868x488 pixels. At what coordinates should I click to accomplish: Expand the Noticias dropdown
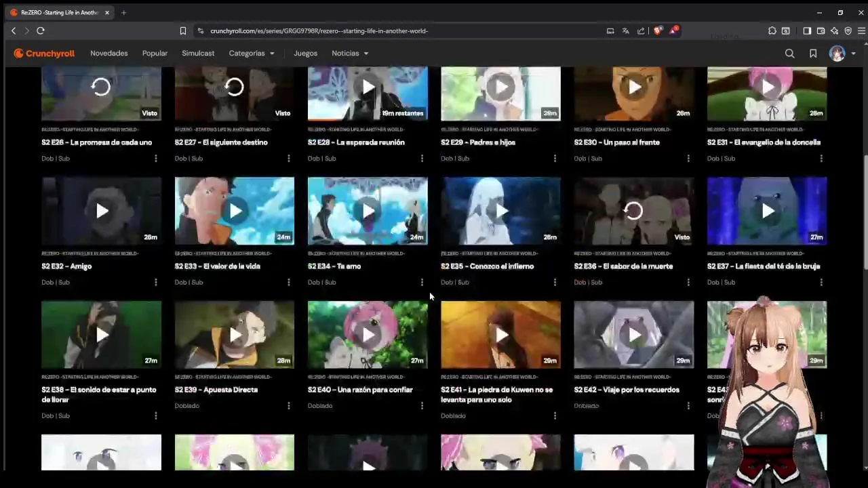click(350, 54)
